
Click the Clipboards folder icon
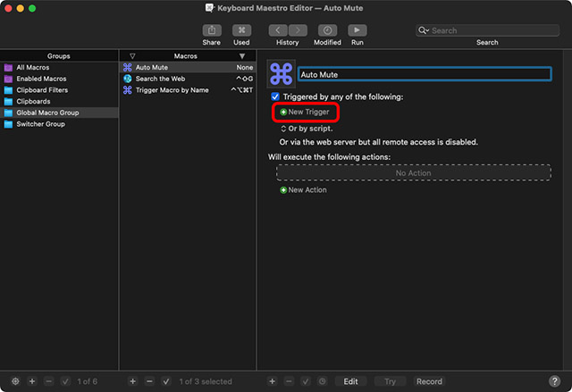(x=8, y=101)
